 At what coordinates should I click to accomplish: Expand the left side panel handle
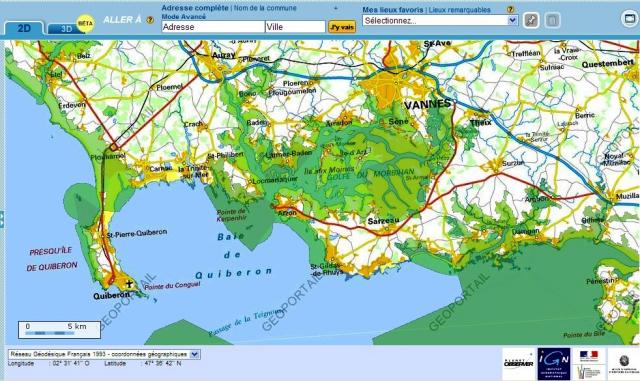(2, 219)
